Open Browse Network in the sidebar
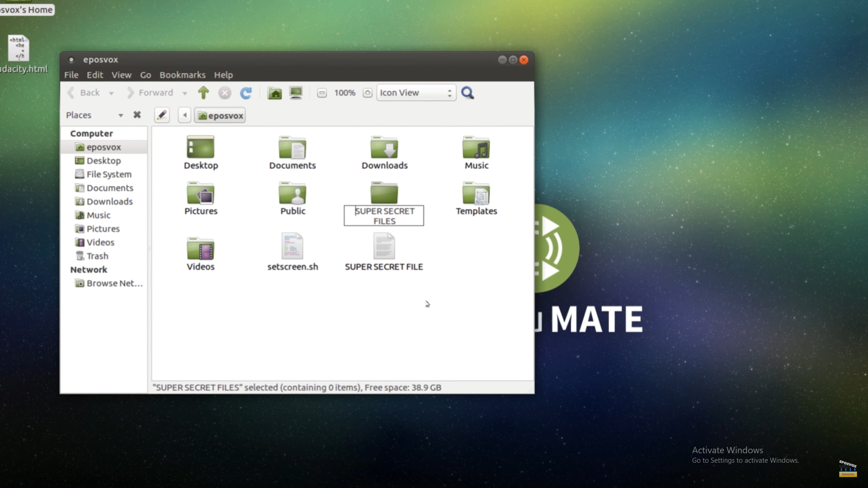This screenshot has height=488, width=868. [104, 283]
